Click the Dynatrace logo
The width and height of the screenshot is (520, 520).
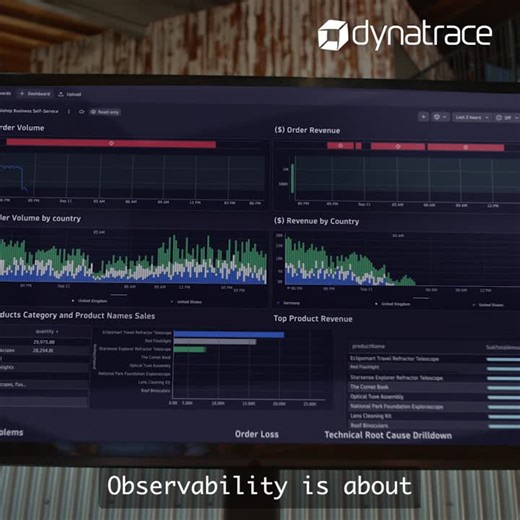405,34
